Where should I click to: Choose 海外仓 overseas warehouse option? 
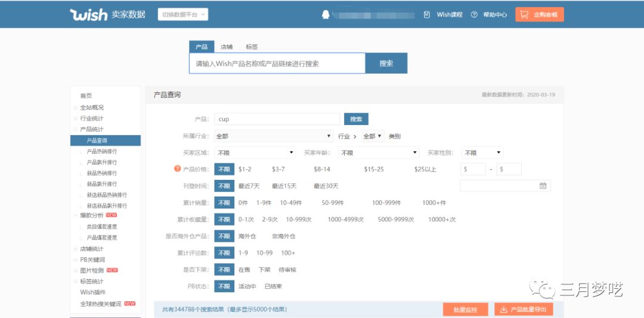coord(247,236)
